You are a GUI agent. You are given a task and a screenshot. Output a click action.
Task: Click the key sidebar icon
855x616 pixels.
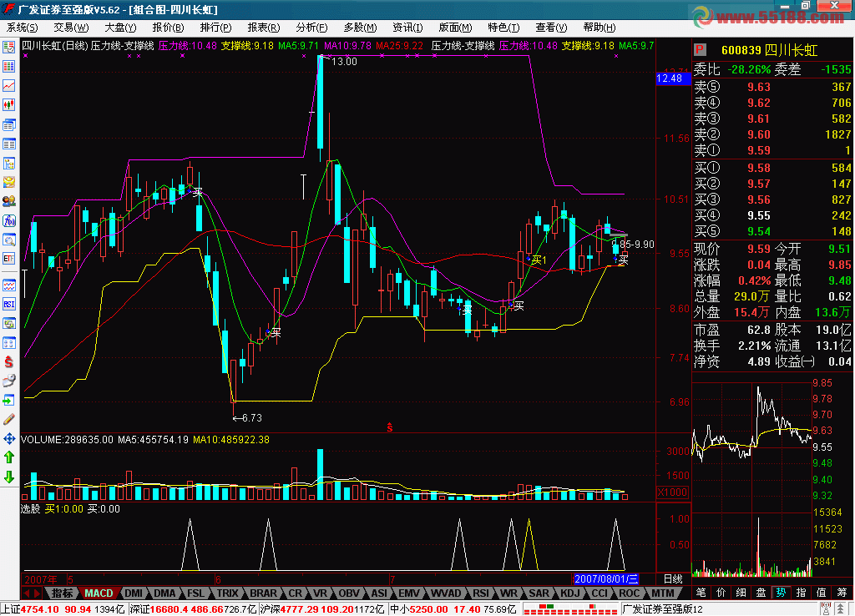(8, 381)
